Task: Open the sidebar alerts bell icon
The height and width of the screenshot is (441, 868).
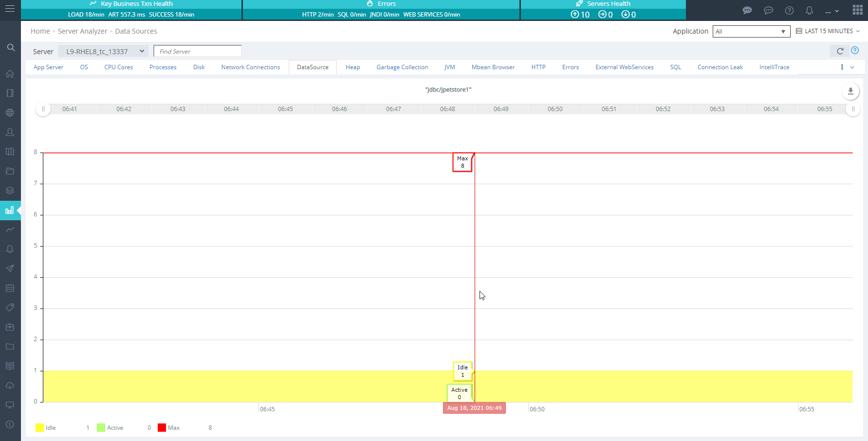Action: [x=10, y=249]
